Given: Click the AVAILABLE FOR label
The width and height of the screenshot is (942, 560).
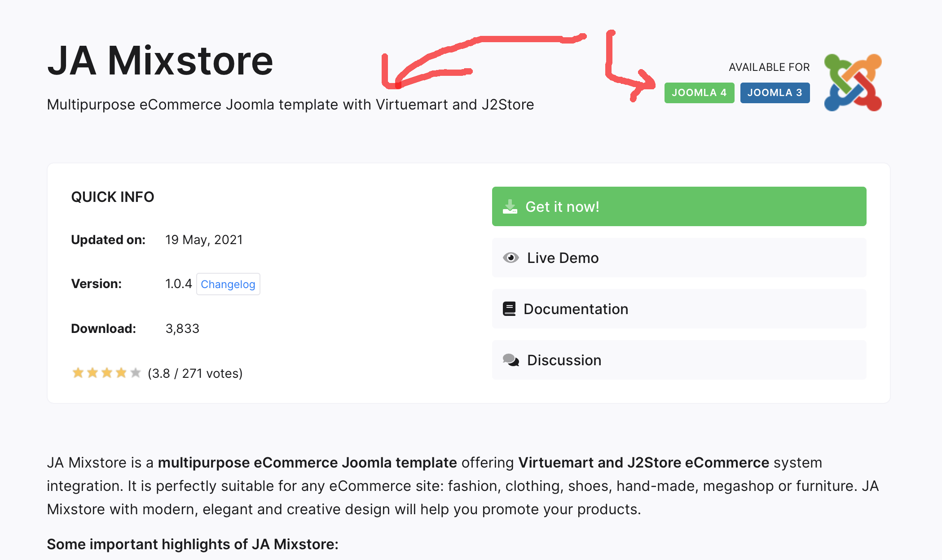Looking at the screenshot, I should [x=769, y=67].
